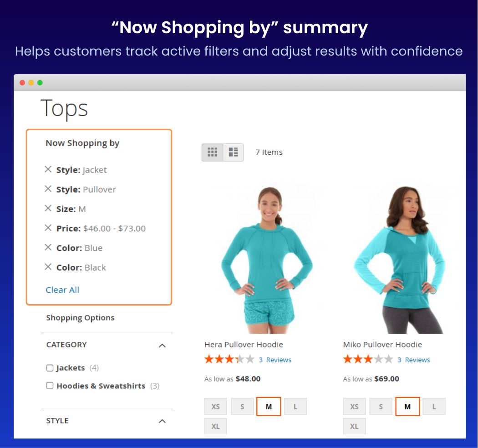
Task: Click the yellow minimize window dot
Action: [31, 83]
